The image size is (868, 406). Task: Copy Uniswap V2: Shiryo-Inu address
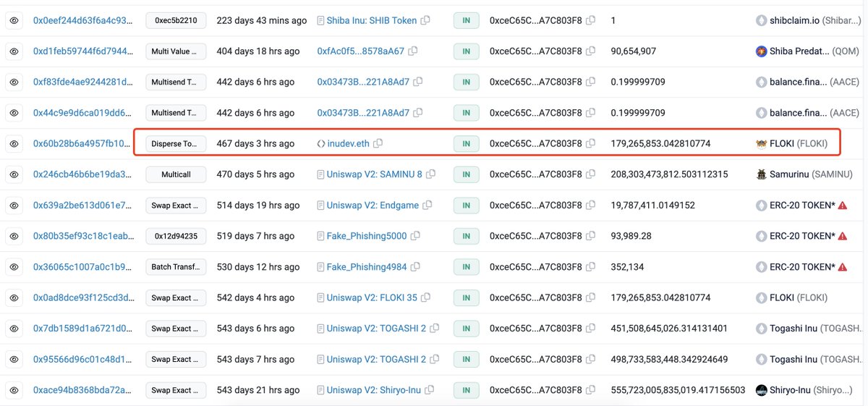click(430, 390)
